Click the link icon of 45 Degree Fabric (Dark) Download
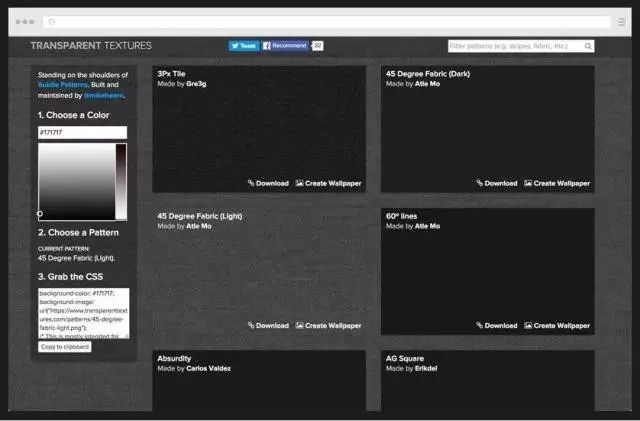This screenshot has width=640, height=421. point(480,183)
